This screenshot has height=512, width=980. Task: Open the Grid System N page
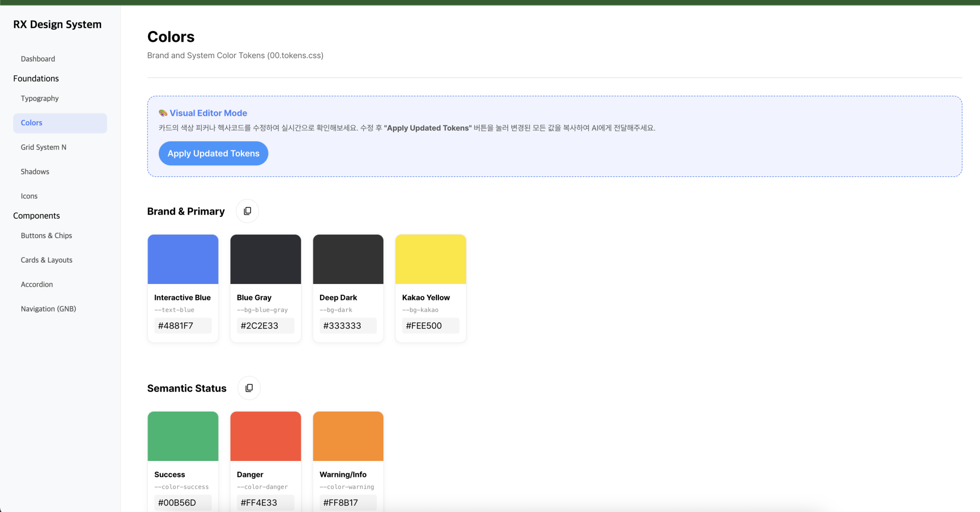[x=43, y=147]
